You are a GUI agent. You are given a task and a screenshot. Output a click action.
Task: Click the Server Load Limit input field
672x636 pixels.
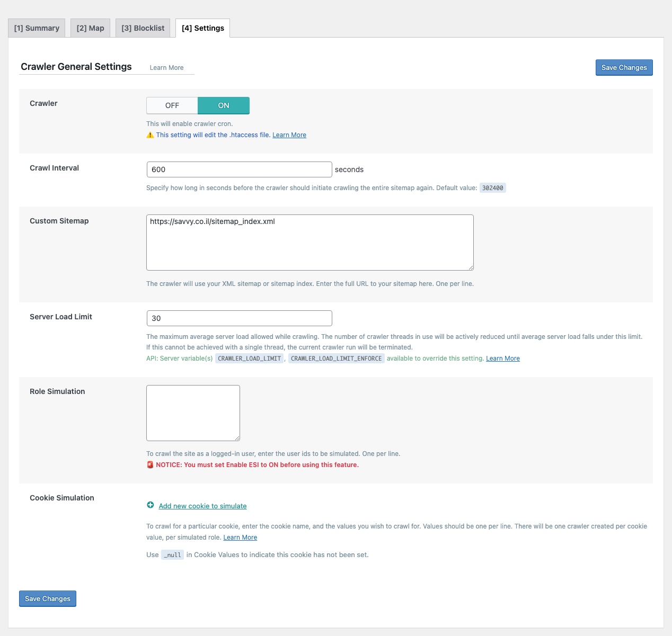pos(239,318)
